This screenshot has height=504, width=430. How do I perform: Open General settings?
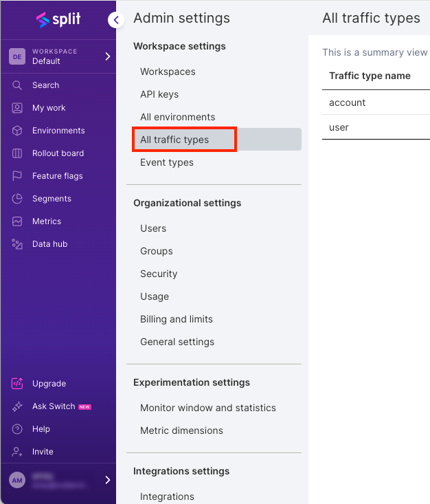[x=177, y=342]
